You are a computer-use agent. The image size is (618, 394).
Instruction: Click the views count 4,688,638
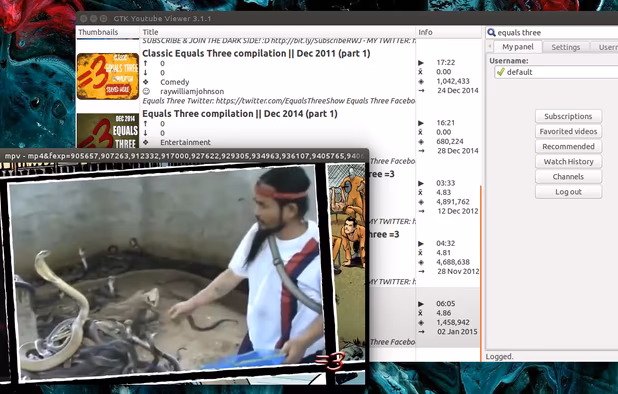(453, 262)
